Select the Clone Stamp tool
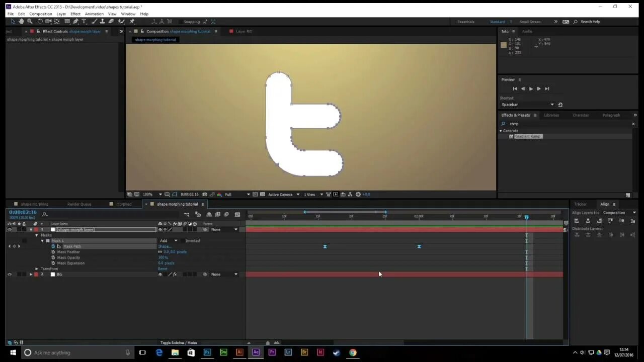Screen dimensions: 644x362 coord(102,22)
